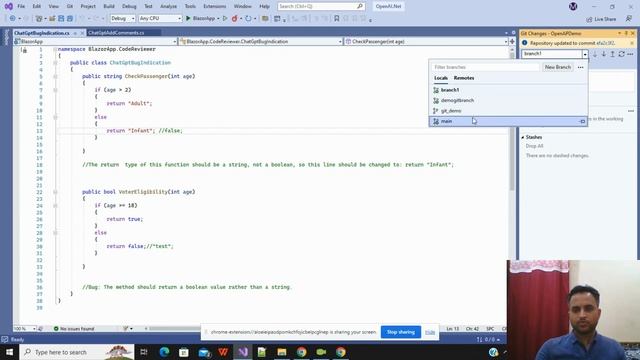Open the Any CPU platform dropdown

tap(179, 18)
